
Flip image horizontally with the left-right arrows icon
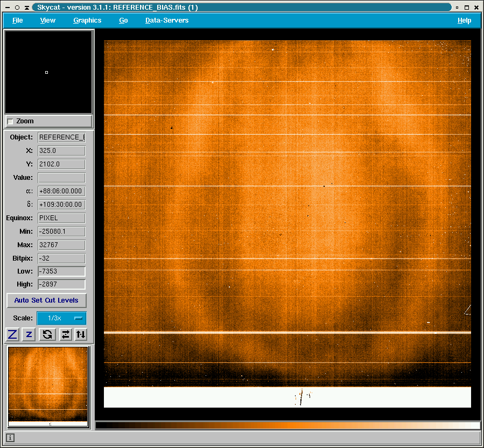pos(65,334)
